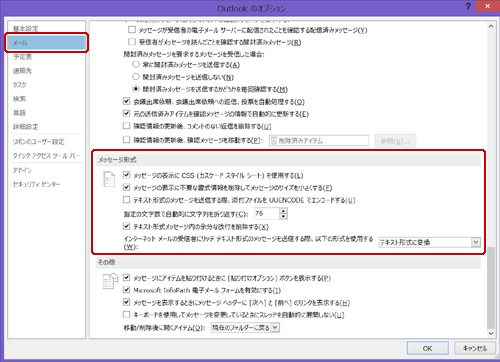Viewport: 500px width, 362px height.
Task: Open テキスト形式に変換 rich text format dropdown
Action: [x=430, y=242]
